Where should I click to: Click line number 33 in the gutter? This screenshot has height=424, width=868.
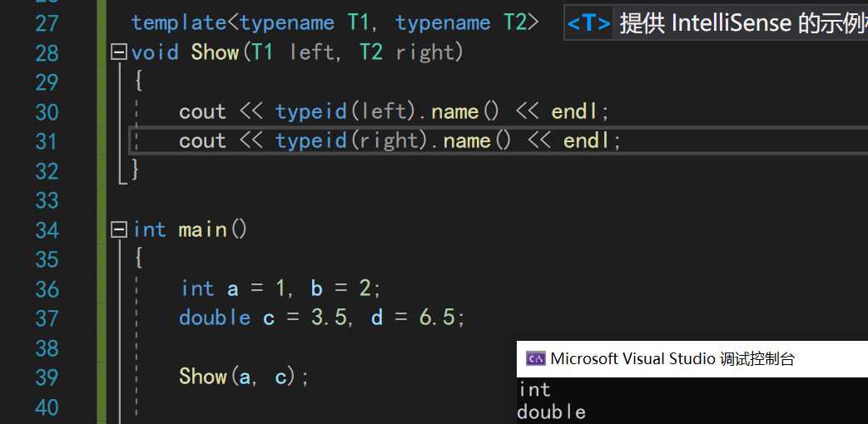[x=47, y=200]
